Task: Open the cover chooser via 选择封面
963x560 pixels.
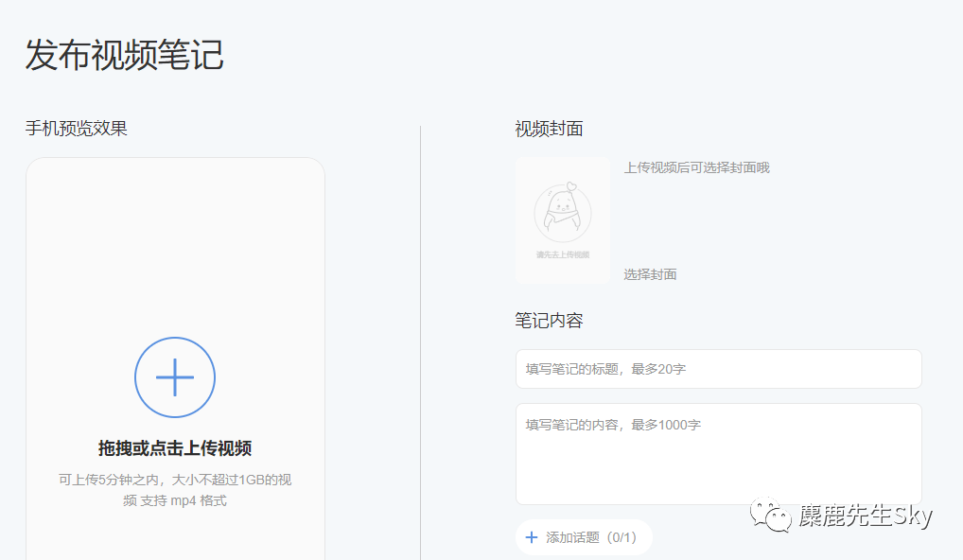Action: click(649, 274)
